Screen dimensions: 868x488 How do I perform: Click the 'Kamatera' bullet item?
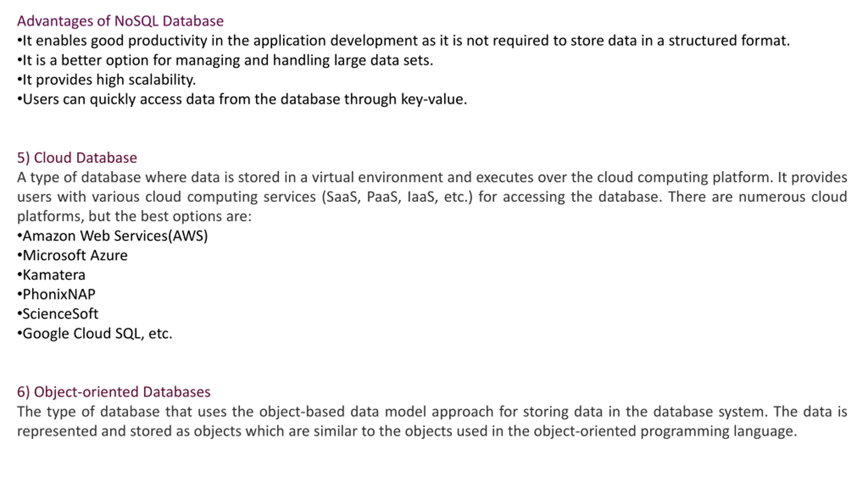[x=51, y=275]
